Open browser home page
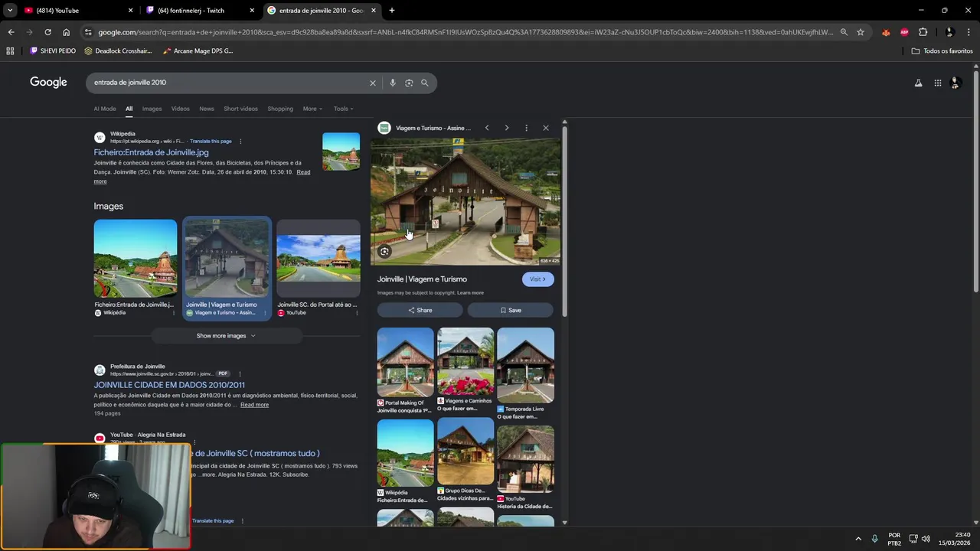Image resolution: width=980 pixels, height=551 pixels. 66,32
